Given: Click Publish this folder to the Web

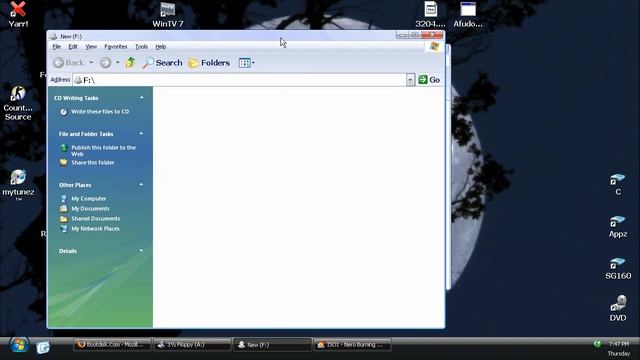Looking at the screenshot, I should [x=103, y=151].
